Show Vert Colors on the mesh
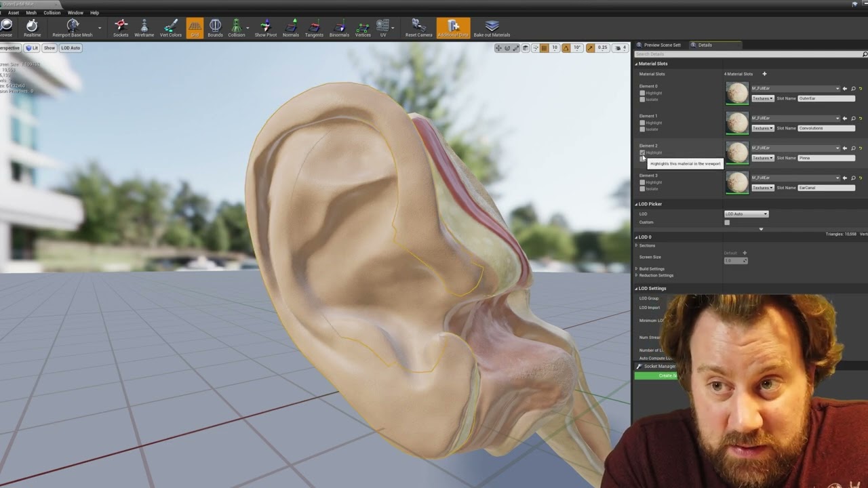 tap(171, 26)
